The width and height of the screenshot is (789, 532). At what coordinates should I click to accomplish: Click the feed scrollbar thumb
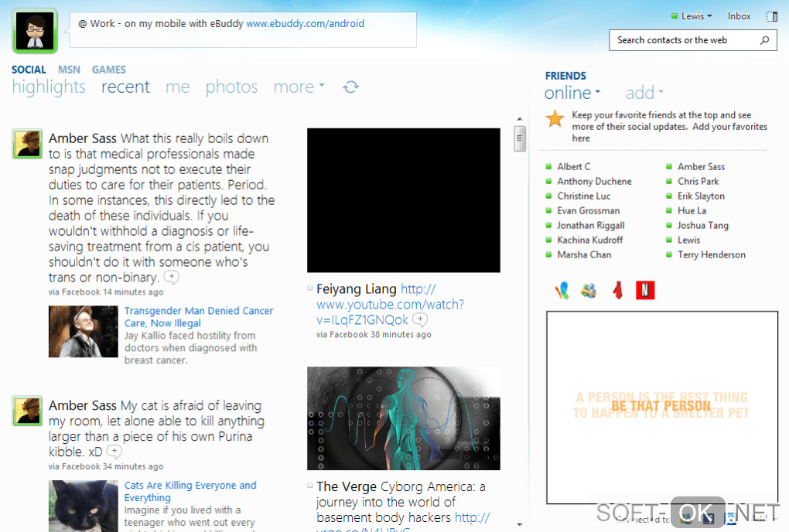(520, 138)
